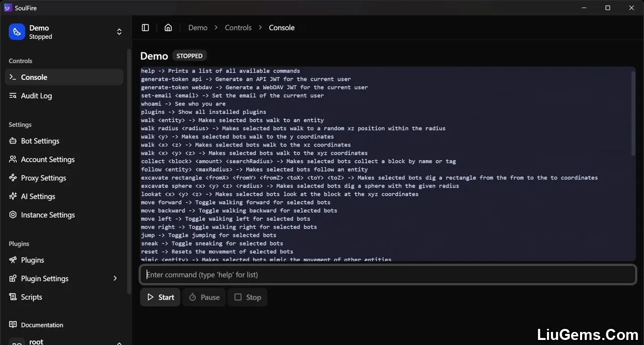The width and height of the screenshot is (644, 345).
Task: Click the Plugin Settings blocks icon
Action: click(13, 279)
